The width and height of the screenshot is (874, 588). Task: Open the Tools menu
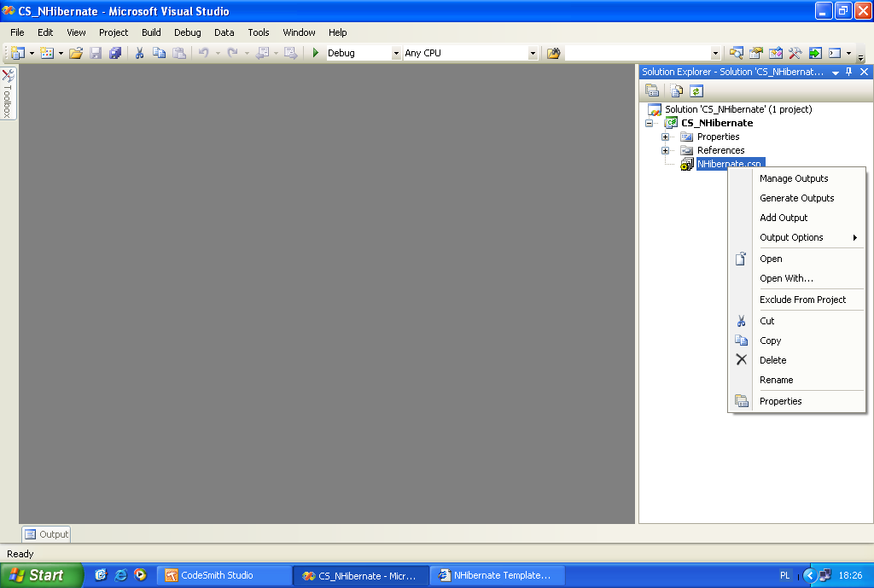click(259, 32)
